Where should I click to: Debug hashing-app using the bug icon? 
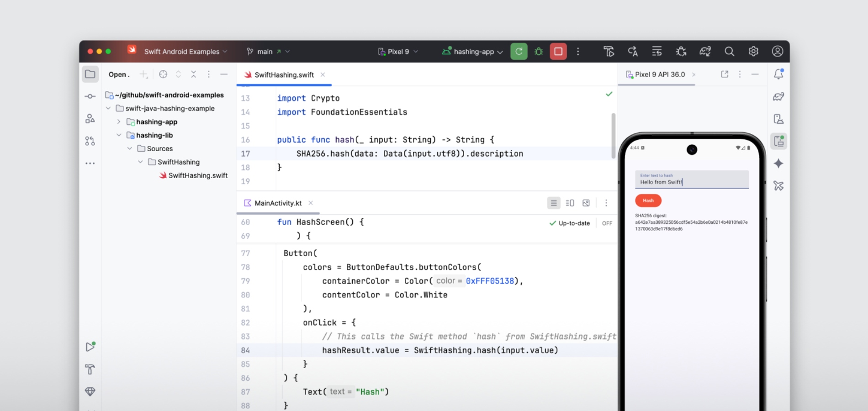point(538,51)
